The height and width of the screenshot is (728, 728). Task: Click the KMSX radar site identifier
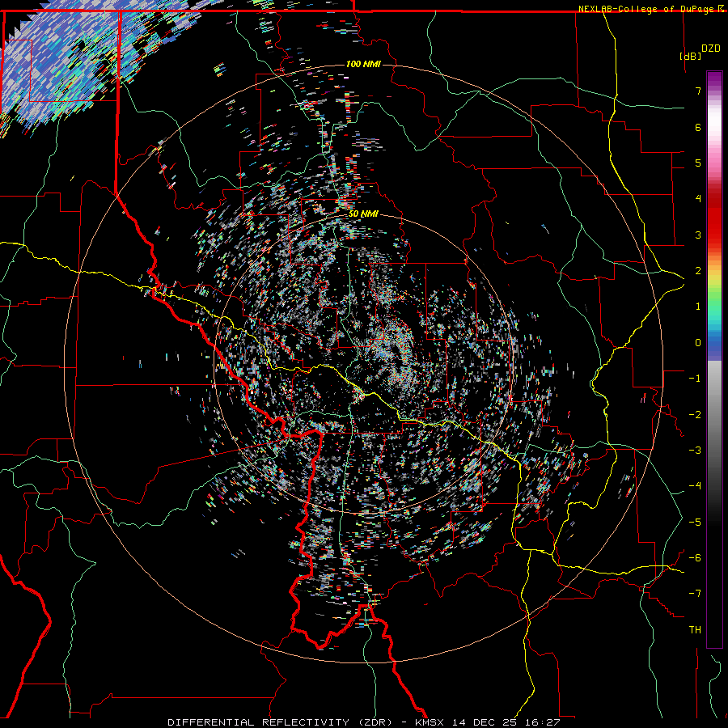(430, 722)
